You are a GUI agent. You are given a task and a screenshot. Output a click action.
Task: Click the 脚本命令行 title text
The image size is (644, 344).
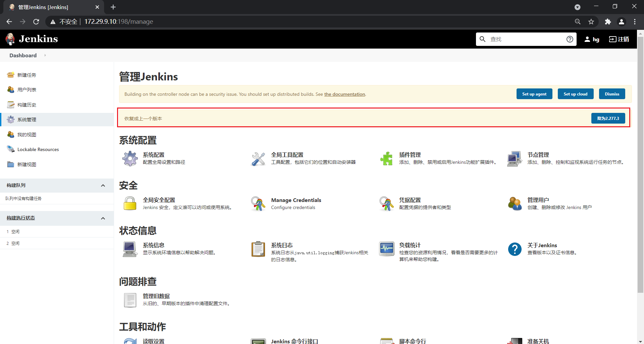coord(413,341)
